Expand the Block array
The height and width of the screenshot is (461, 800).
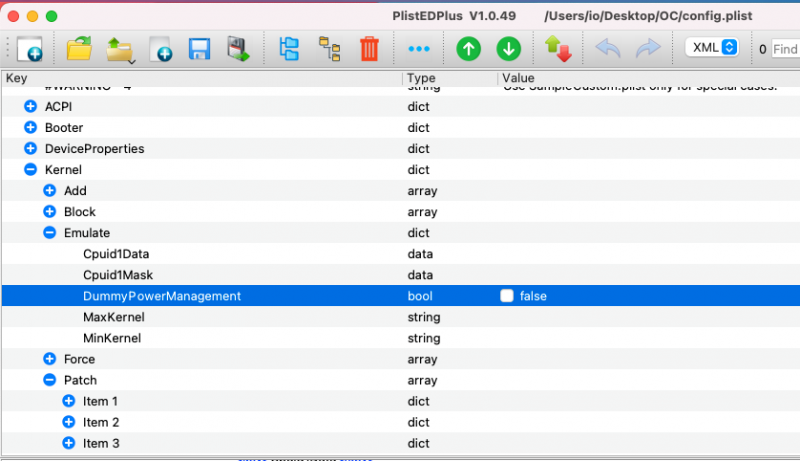click(49, 211)
